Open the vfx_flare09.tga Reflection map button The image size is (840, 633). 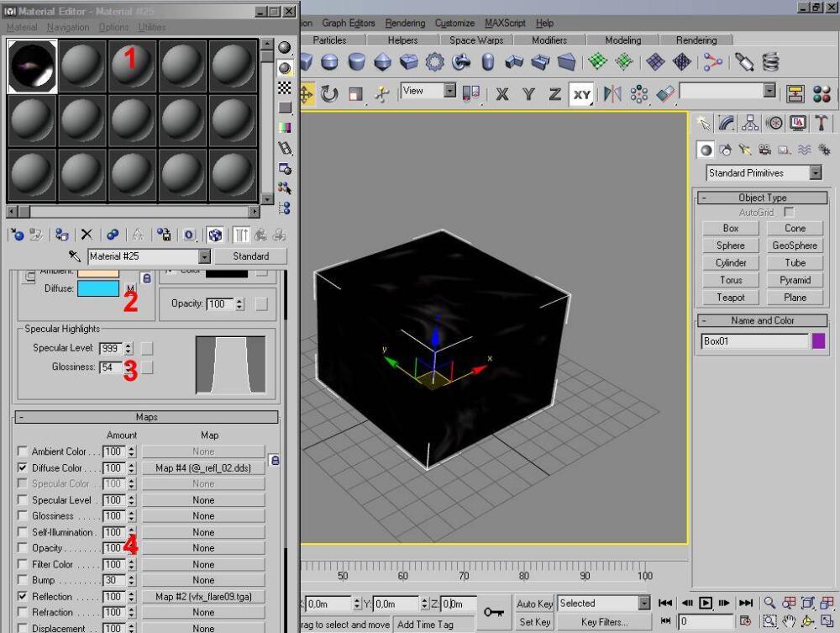point(203,597)
